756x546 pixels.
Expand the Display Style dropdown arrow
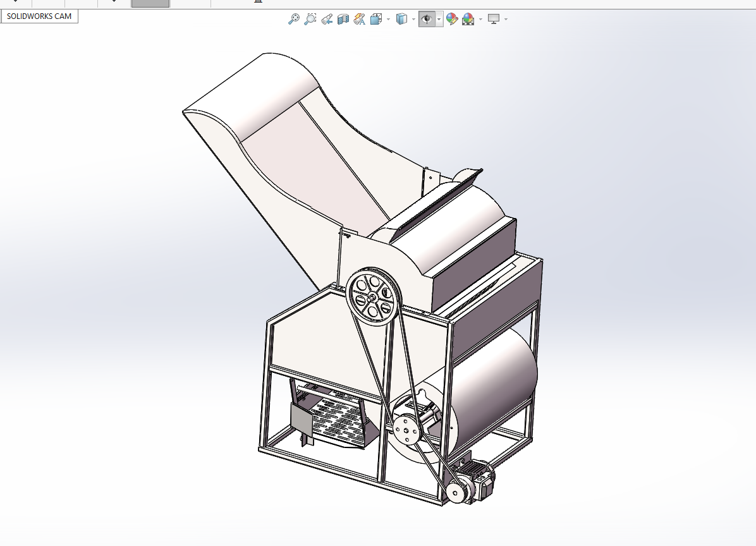(413, 20)
